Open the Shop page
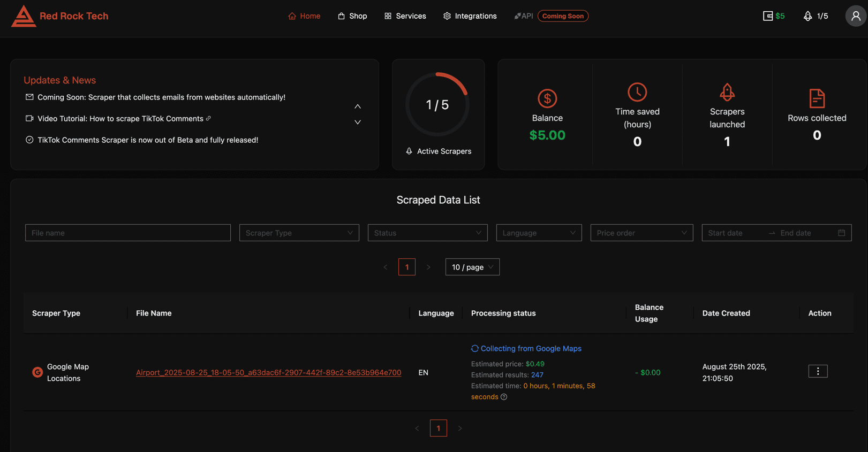This screenshot has height=452, width=868. click(x=352, y=16)
